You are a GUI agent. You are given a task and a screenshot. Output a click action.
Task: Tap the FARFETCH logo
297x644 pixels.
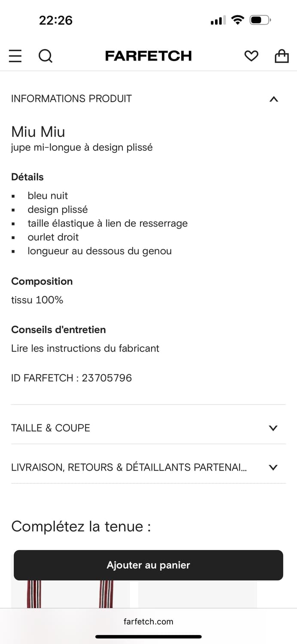click(x=148, y=56)
